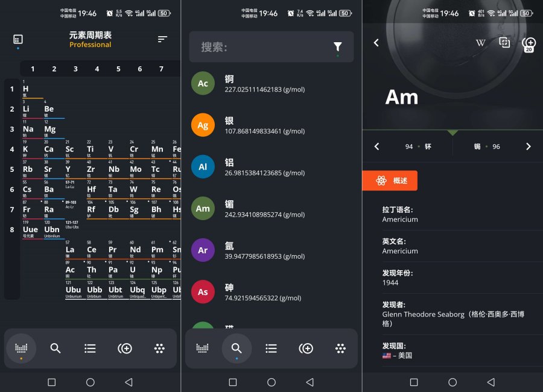Screen dimensions: 543x392
Task: Select the periodic table icon in bottom navigation
Action: click(22, 348)
